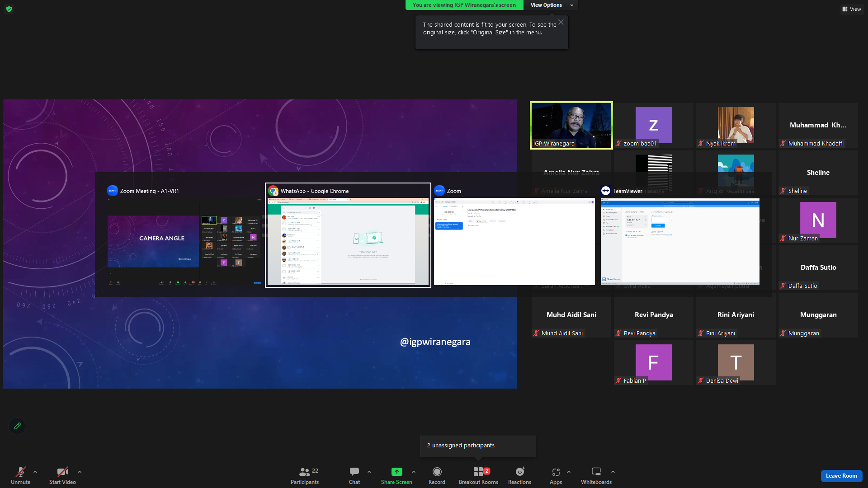Click the muted mic icon beside Munggaran

pyautogui.click(x=783, y=333)
